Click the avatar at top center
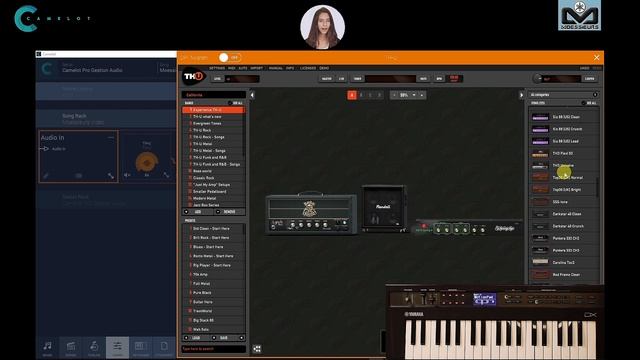This screenshot has height=360, width=640. [x=322, y=27]
